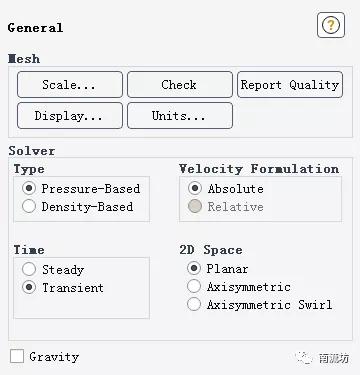The image size is (360, 375).
Task: Open the Units settings
Action: click(180, 116)
